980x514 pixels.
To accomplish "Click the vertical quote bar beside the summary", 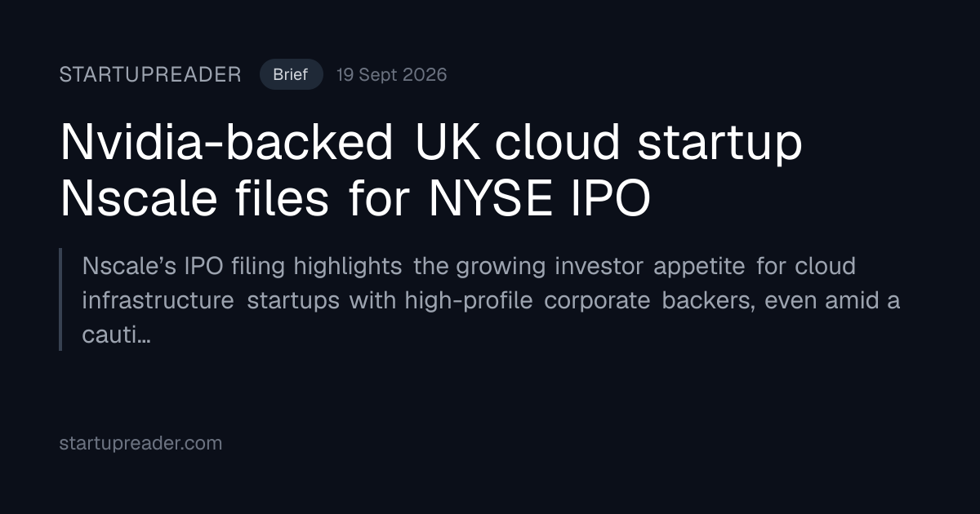I will pyautogui.click(x=60, y=299).
